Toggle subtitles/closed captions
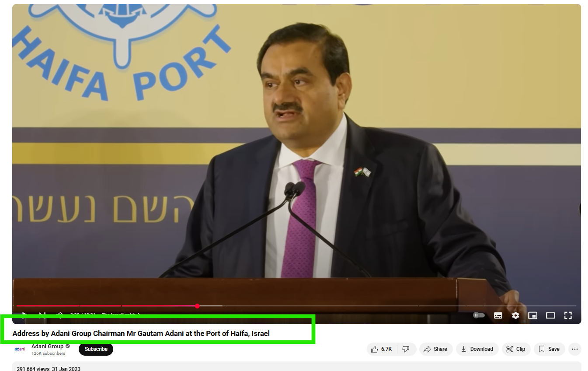Screen dimensions: 588x371 [498, 315]
